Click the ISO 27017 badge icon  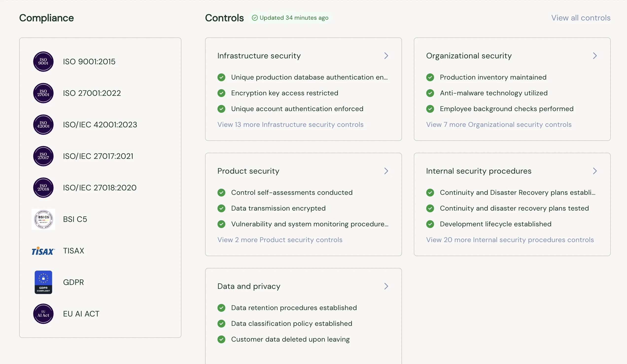point(43,156)
